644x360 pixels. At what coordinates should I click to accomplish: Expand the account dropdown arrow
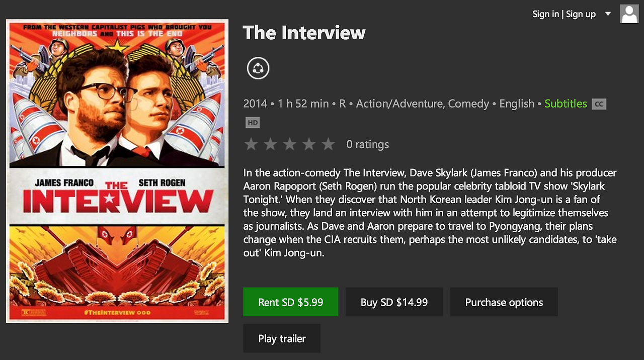coord(608,14)
